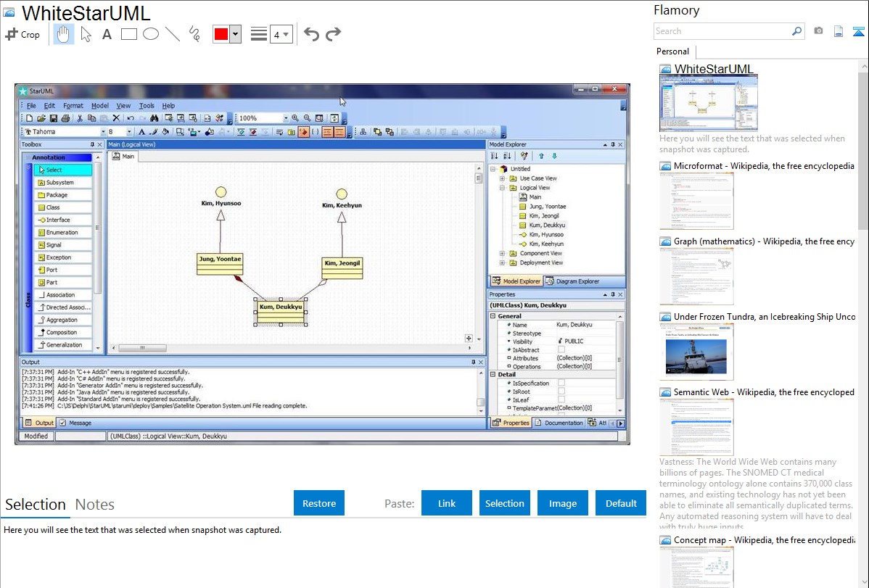Click the Default paste button
Viewport: 869px width, 588px height.
pos(621,503)
